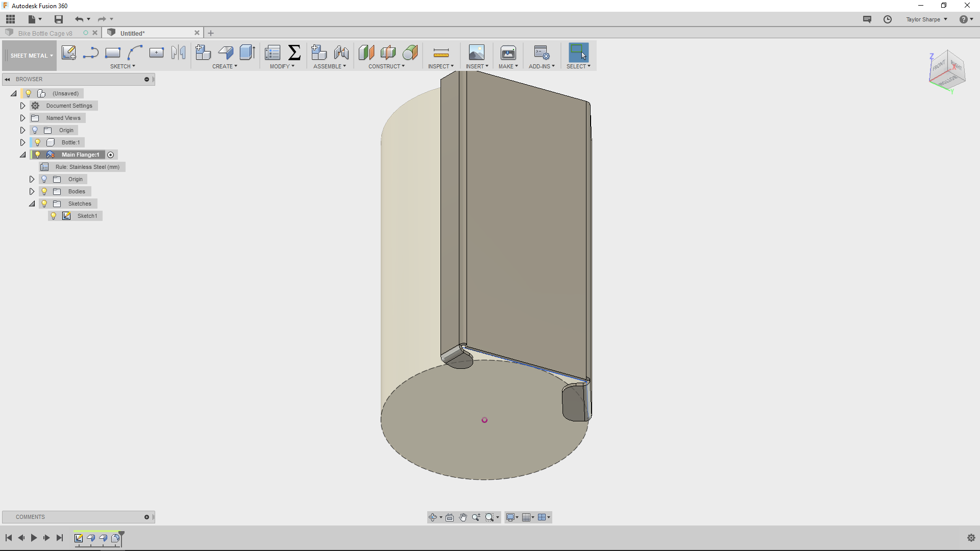Click the Redo button
The image size is (980, 551).
coord(102,19)
